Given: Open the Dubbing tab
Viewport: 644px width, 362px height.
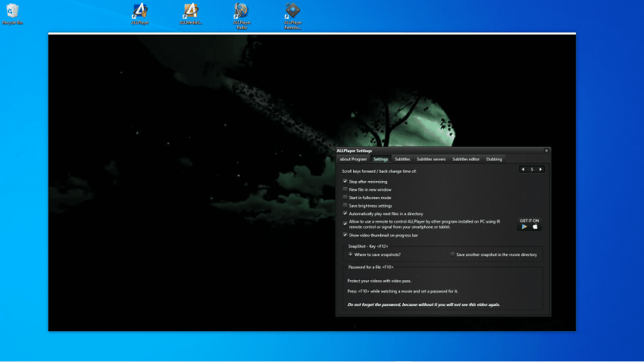Looking at the screenshot, I should pyautogui.click(x=494, y=159).
